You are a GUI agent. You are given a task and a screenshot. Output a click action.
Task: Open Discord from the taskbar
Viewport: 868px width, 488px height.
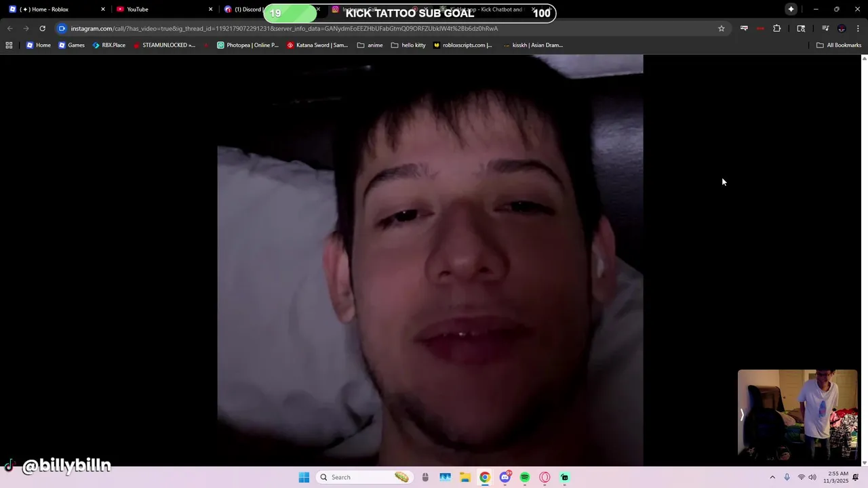click(505, 477)
